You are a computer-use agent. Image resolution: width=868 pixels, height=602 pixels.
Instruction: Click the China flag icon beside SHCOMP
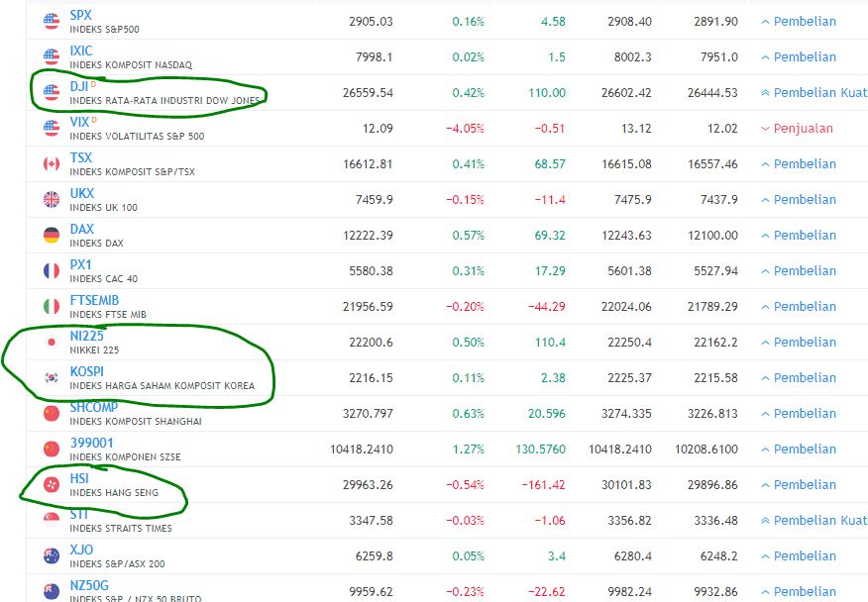[51, 413]
